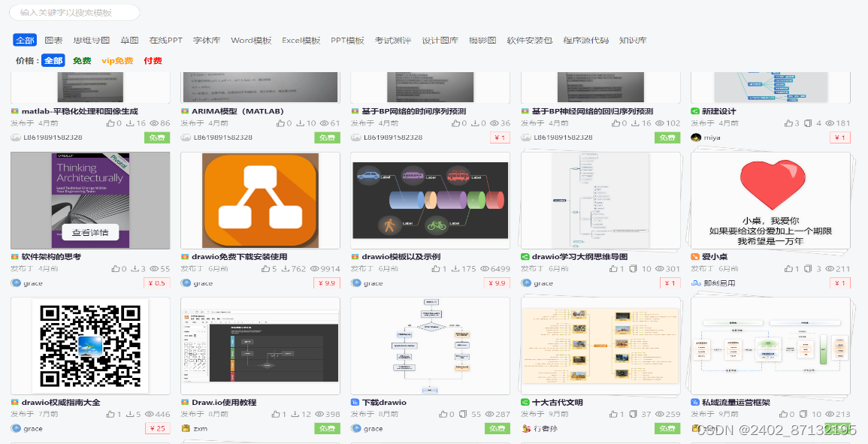
Task: Click the 行者孙 author avatar
Action: tap(527, 428)
